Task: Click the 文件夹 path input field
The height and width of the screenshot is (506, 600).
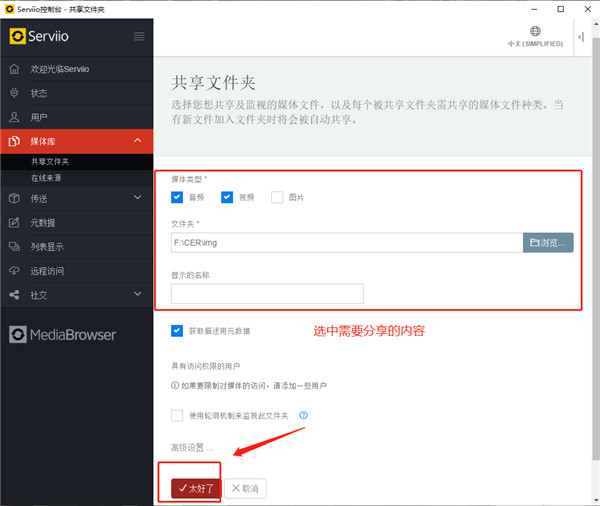Action: click(x=347, y=243)
